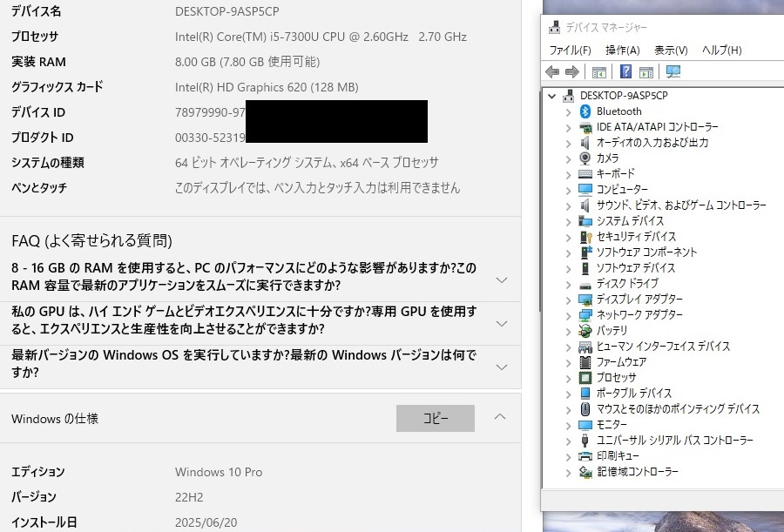Click the FAQ (よく寄せられる質問) heading
Screen dimensions: 784x532
click(91, 241)
